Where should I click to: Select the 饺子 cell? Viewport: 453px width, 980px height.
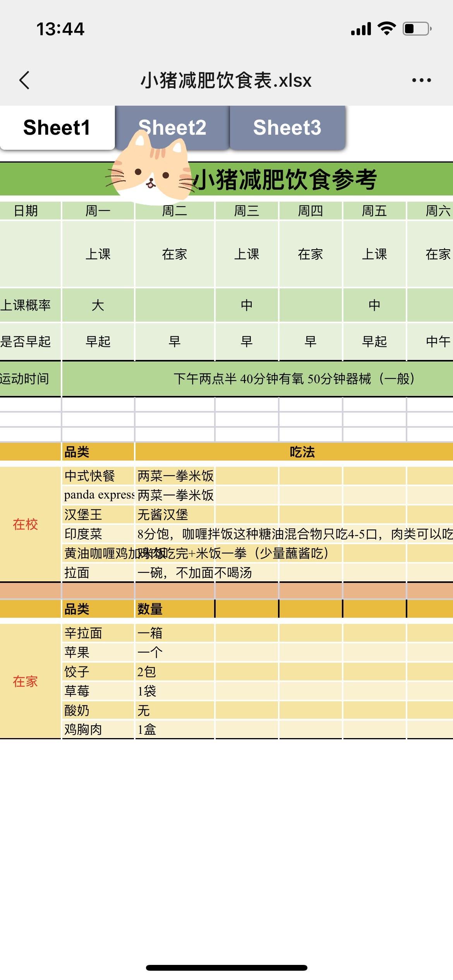[x=98, y=672]
